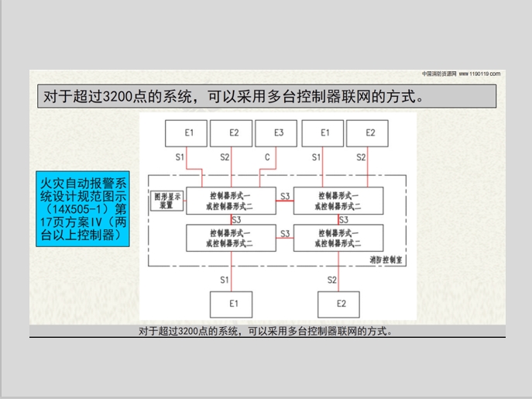Click S3 label between the upper controllers
The image size is (532, 399).
[286, 195]
